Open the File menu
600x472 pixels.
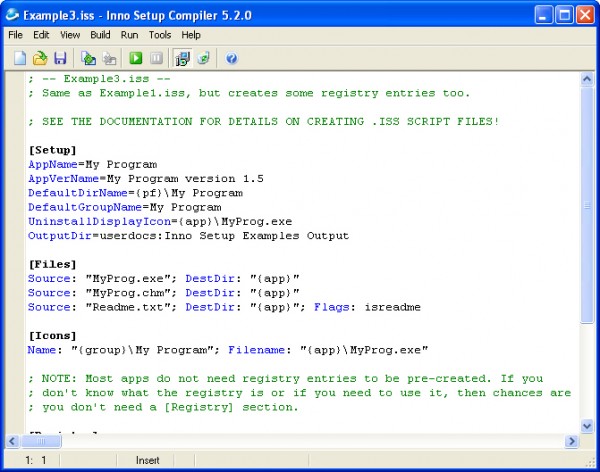click(x=15, y=35)
